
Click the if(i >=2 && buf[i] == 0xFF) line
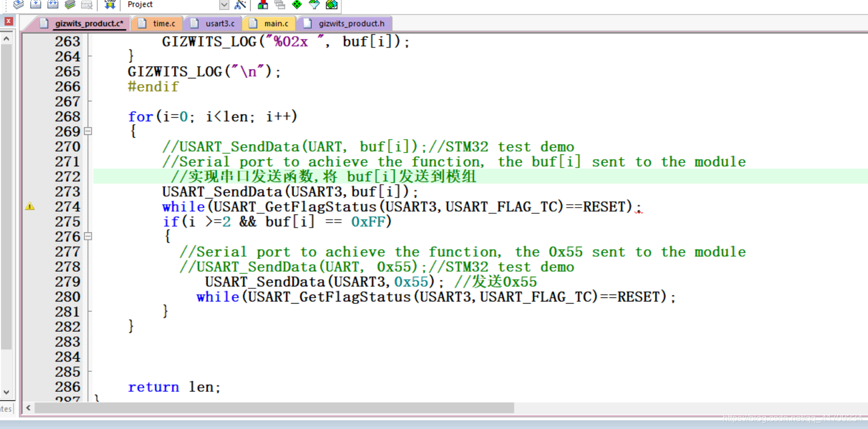277,222
